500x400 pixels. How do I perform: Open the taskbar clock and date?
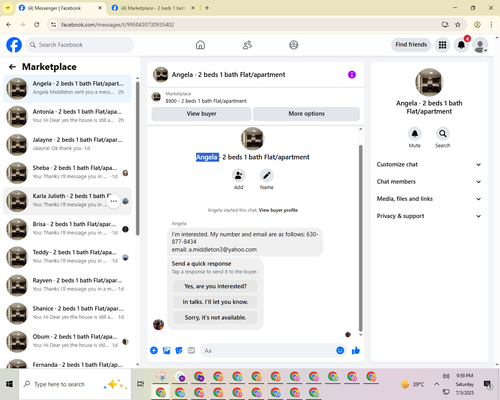click(465, 384)
